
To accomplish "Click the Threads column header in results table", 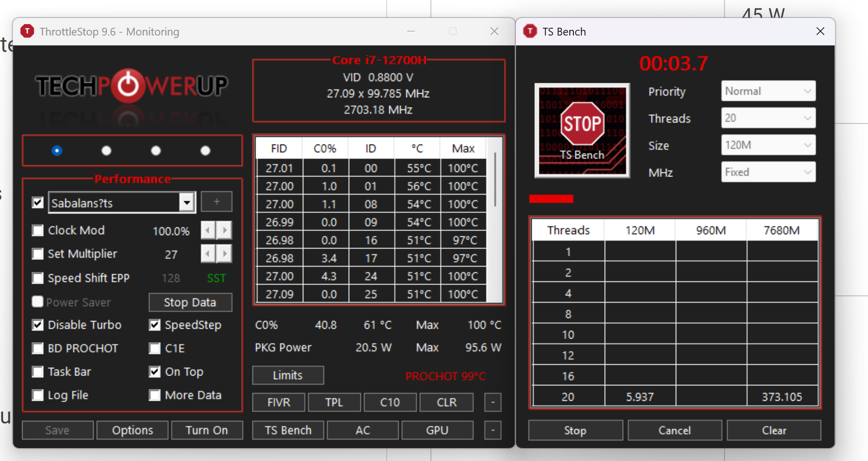I will 568,230.
